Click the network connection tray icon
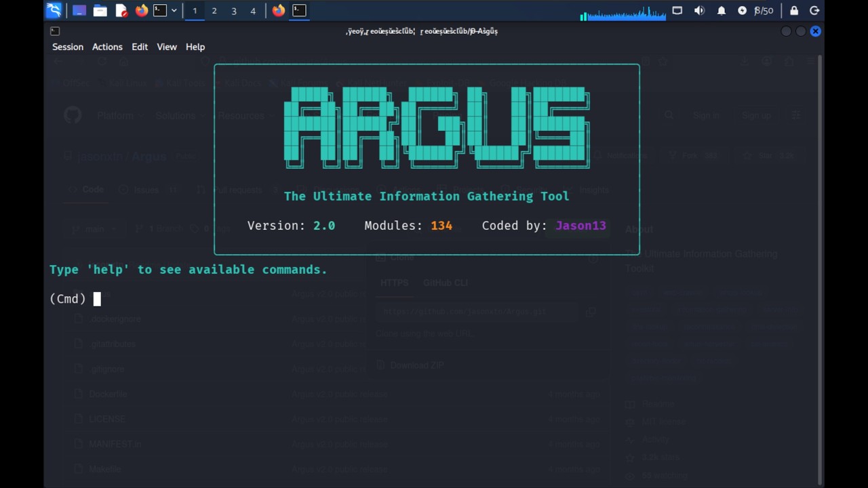The image size is (868, 488). point(677,10)
